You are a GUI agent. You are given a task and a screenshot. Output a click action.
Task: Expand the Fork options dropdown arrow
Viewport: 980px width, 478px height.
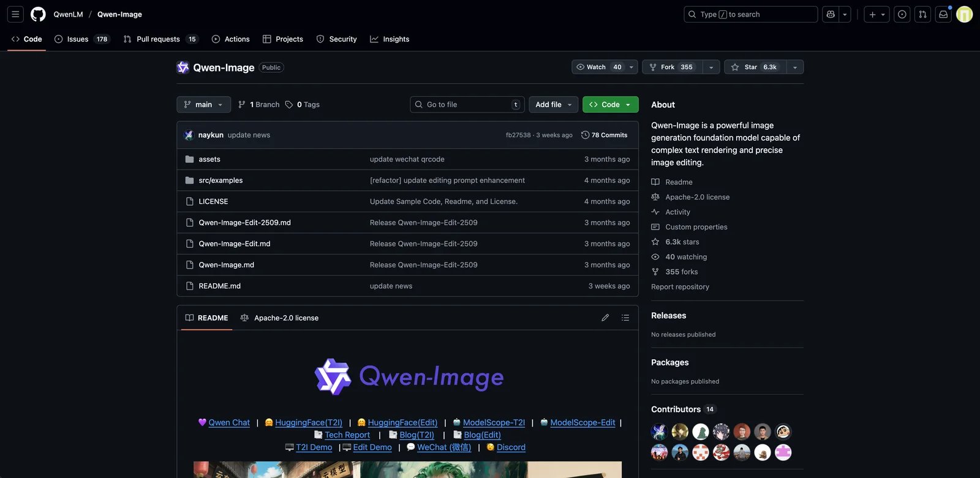pyautogui.click(x=711, y=67)
